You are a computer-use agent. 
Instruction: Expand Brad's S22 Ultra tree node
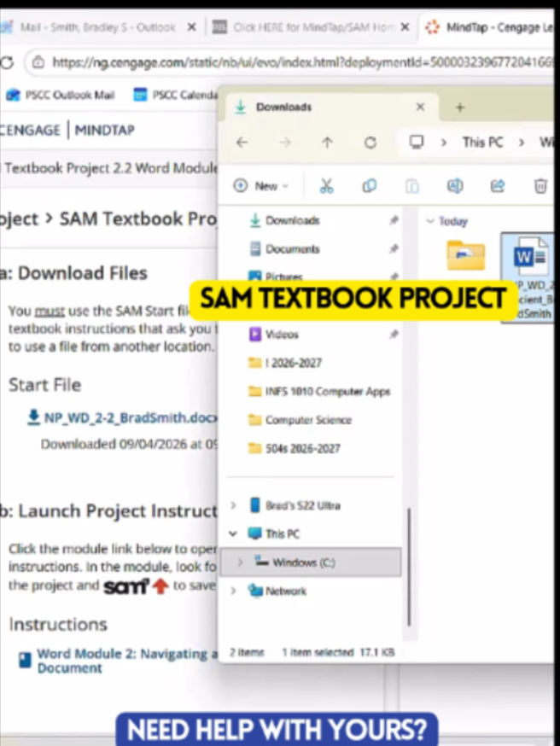click(x=233, y=505)
